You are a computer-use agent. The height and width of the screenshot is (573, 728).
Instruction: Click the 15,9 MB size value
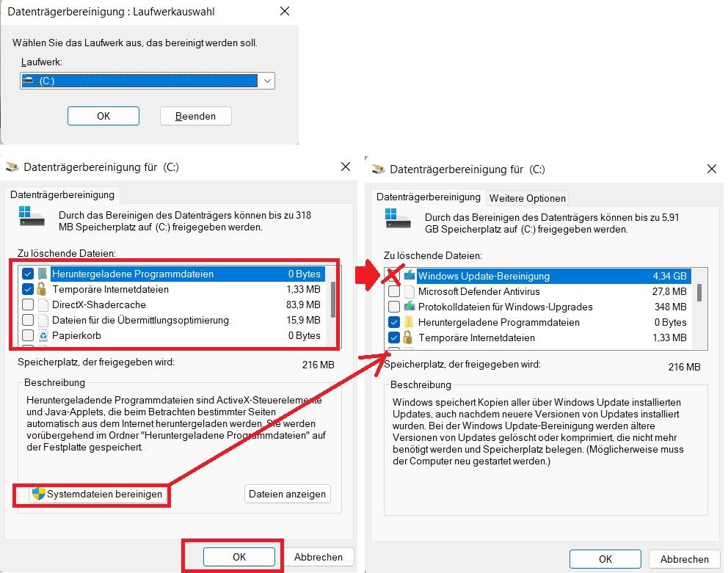point(303,320)
